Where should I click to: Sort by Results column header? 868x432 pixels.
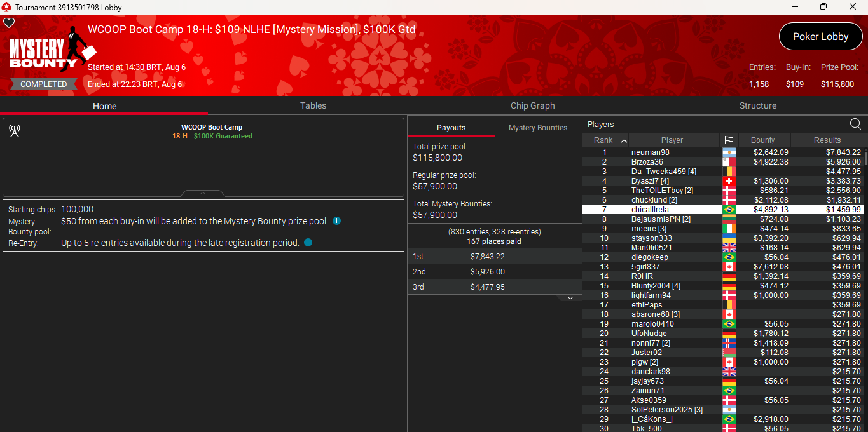click(827, 140)
